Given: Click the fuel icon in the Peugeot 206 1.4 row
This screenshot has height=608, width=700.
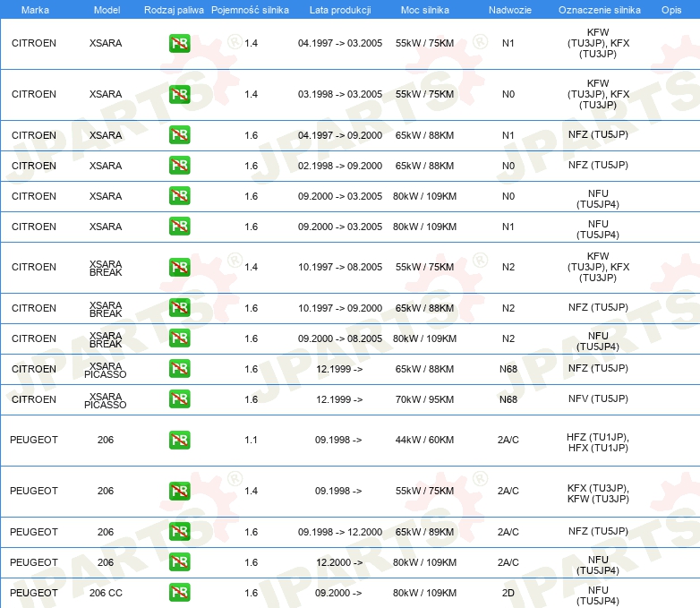Looking at the screenshot, I should 179,491.
